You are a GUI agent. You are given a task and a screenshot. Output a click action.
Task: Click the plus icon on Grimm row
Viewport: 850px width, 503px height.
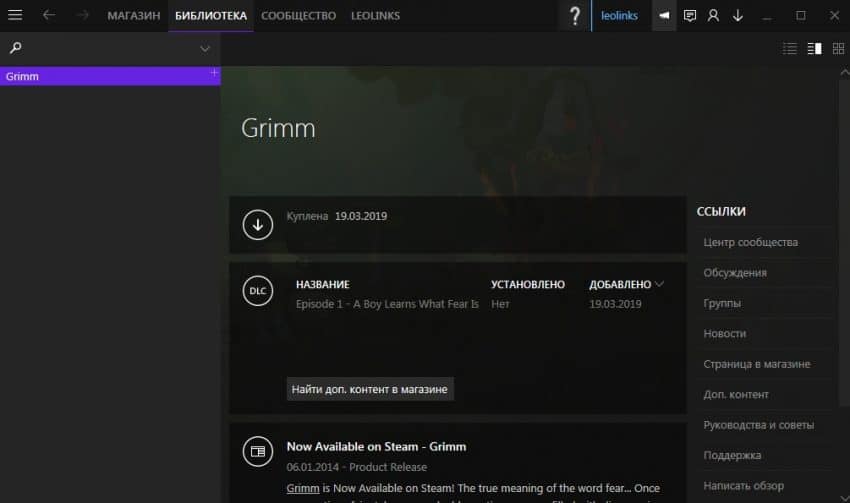214,72
